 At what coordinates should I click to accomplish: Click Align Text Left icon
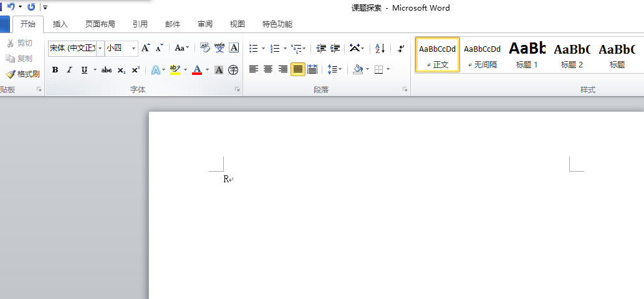(254, 69)
